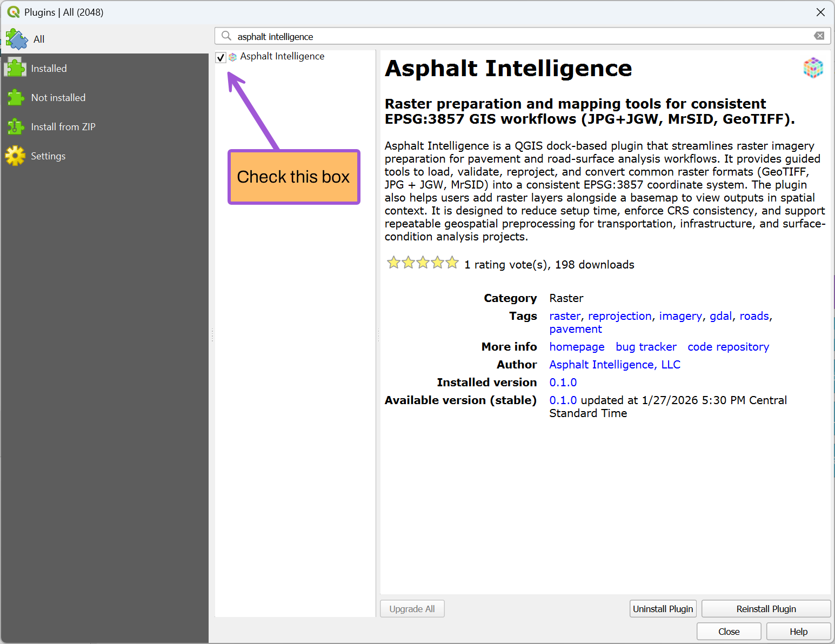
Task: Click the plugin's cube logo image
Action: (x=813, y=68)
